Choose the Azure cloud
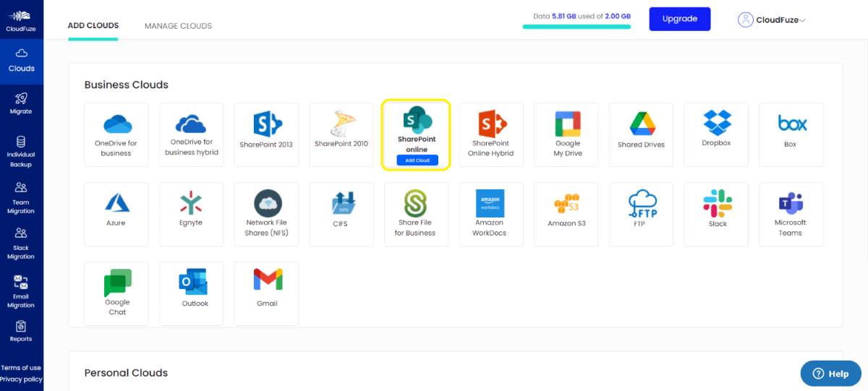Image resolution: width=868 pixels, height=391 pixels. pos(116,214)
